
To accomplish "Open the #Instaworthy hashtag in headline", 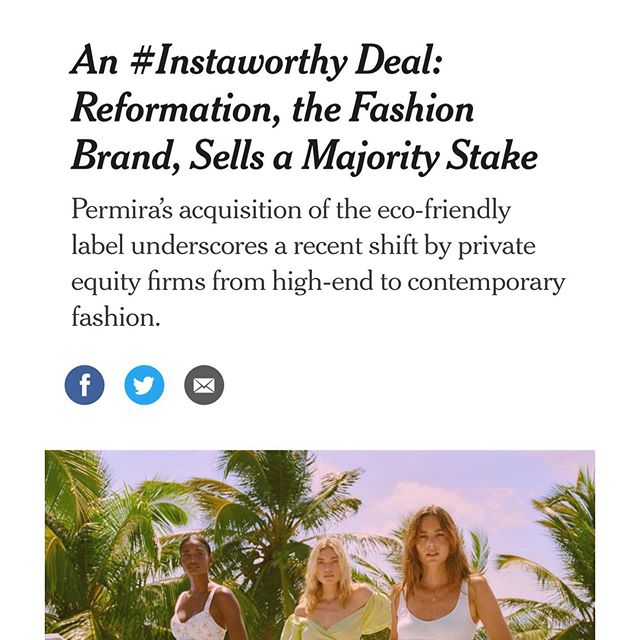I will tap(238, 61).
